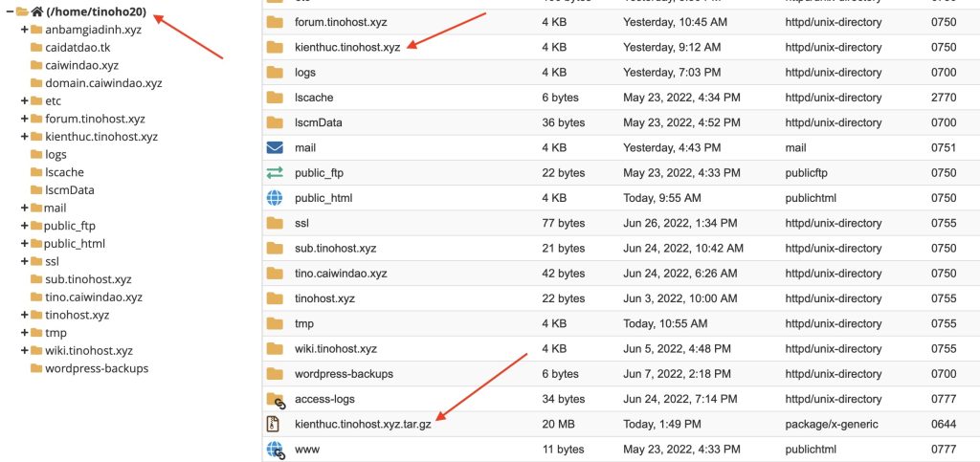Image resolution: width=980 pixels, height=462 pixels.
Task: Click the lscache folder icon in the tree
Action: (36, 172)
